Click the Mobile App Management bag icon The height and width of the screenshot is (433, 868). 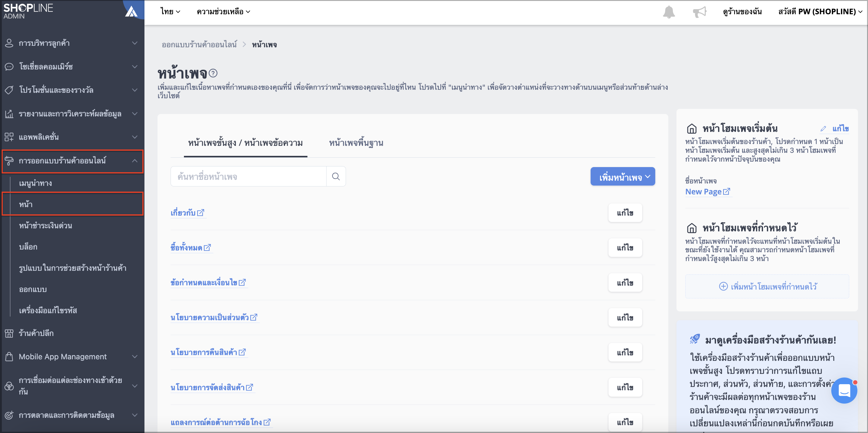(x=9, y=357)
